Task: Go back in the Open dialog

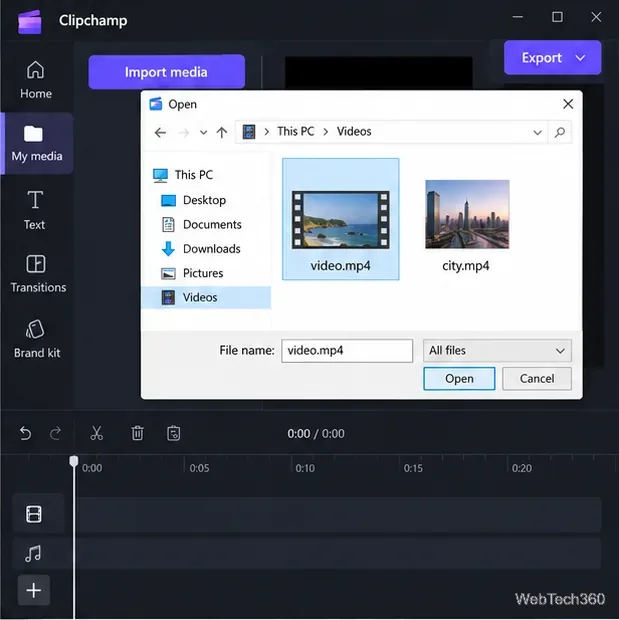Action: tap(160, 132)
